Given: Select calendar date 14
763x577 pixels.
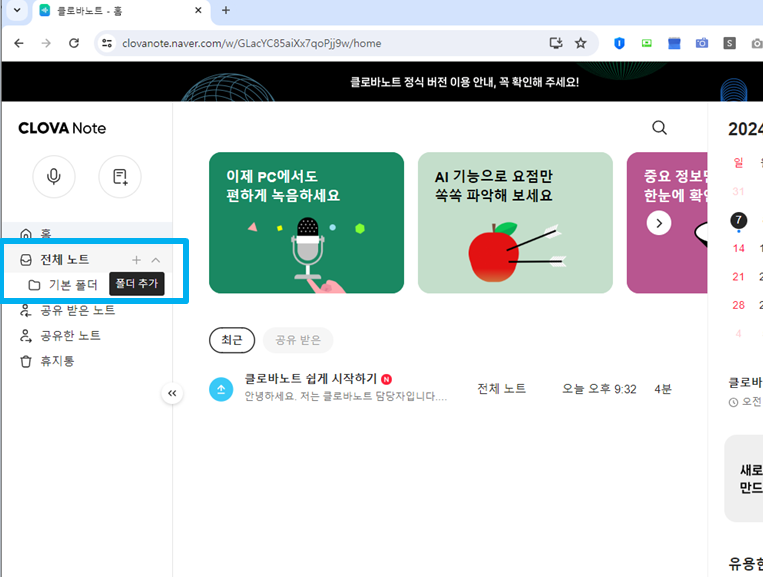Looking at the screenshot, I should (739, 249).
